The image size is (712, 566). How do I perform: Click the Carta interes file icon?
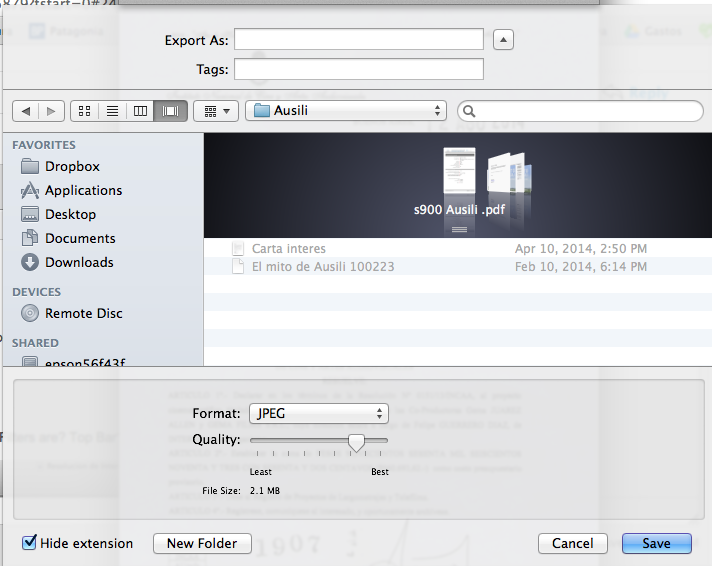pyautogui.click(x=238, y=248)
